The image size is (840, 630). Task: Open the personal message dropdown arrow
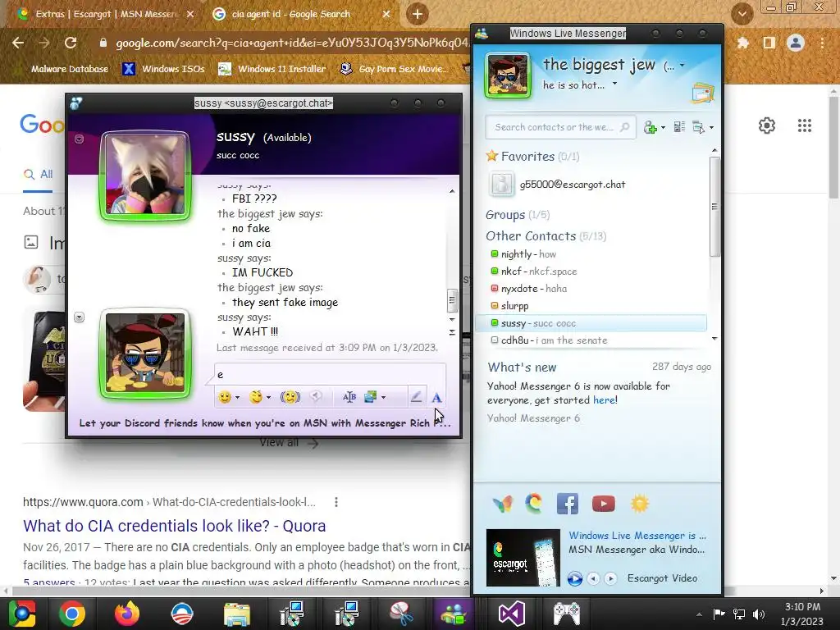click(615, 84)
